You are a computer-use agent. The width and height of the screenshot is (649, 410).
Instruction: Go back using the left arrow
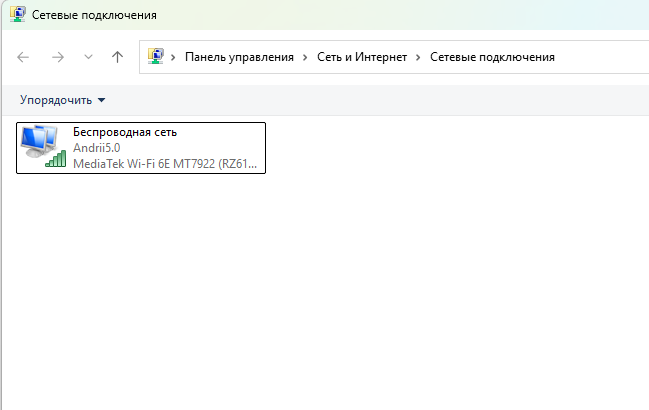23,57
